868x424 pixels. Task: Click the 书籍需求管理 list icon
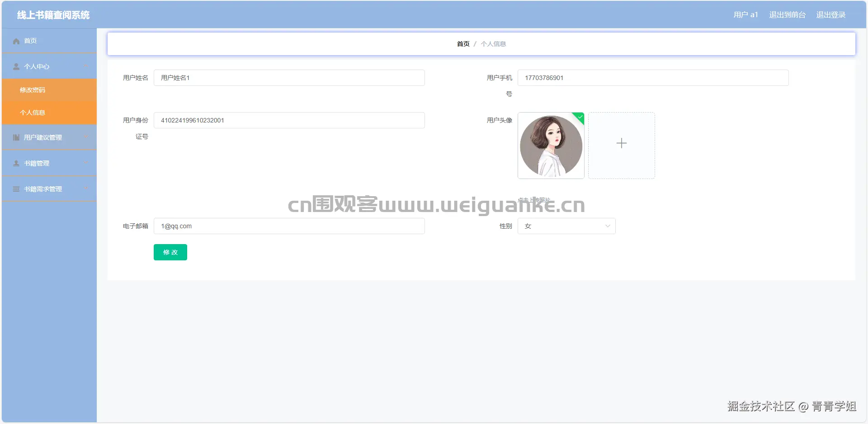[x=15, y=189]
